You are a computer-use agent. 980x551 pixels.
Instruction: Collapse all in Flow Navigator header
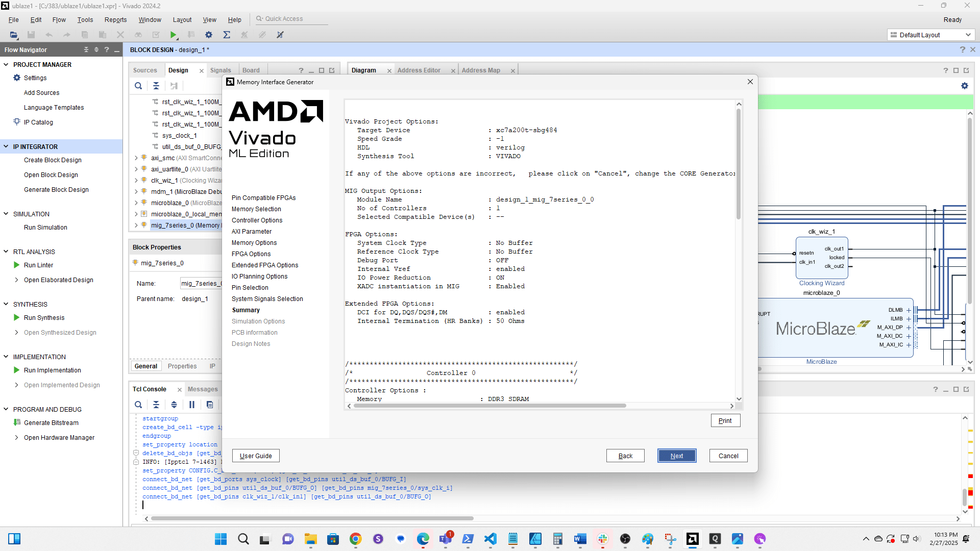pyautogui.click(x=86, y=49)
